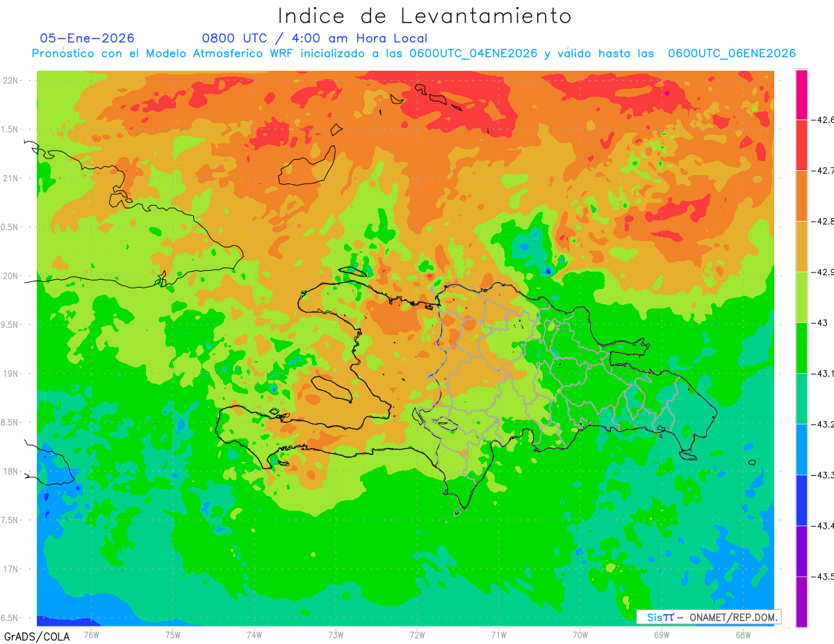The image size is (834, 644).
Task: Click the '75W' longitude label
Action: pyautogui.click(x=172, y=635)
